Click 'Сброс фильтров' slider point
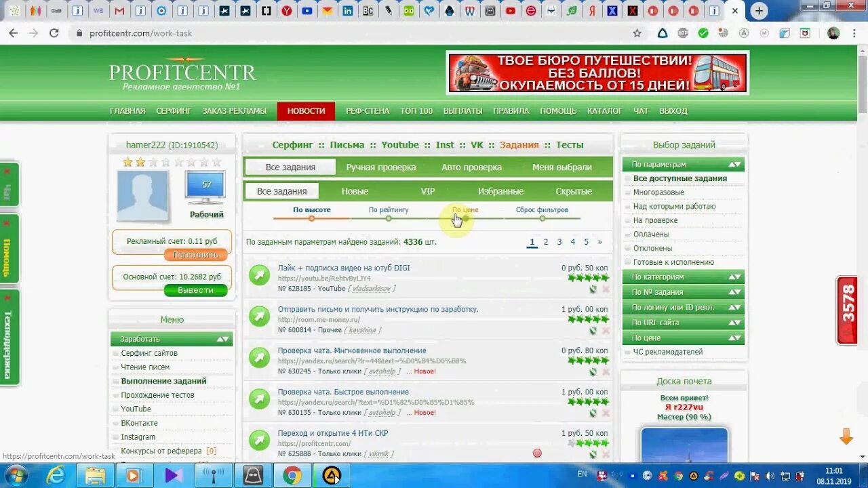 (x=542, y=218)
